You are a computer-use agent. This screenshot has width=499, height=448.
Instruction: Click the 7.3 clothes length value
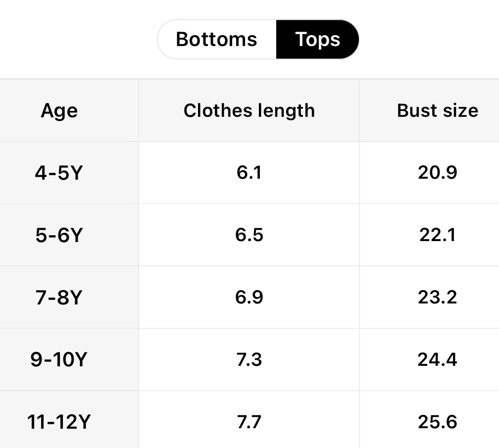tap(249, 360)
